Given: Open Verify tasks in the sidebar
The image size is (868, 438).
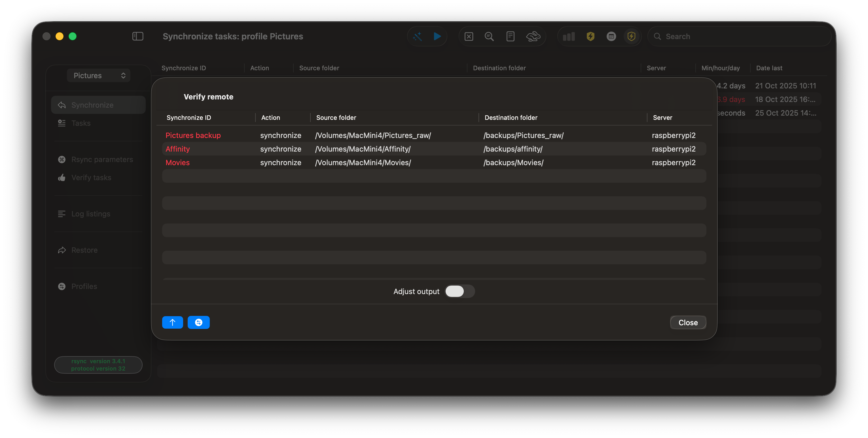Looking at the screenshot, I should coord(91,177).
